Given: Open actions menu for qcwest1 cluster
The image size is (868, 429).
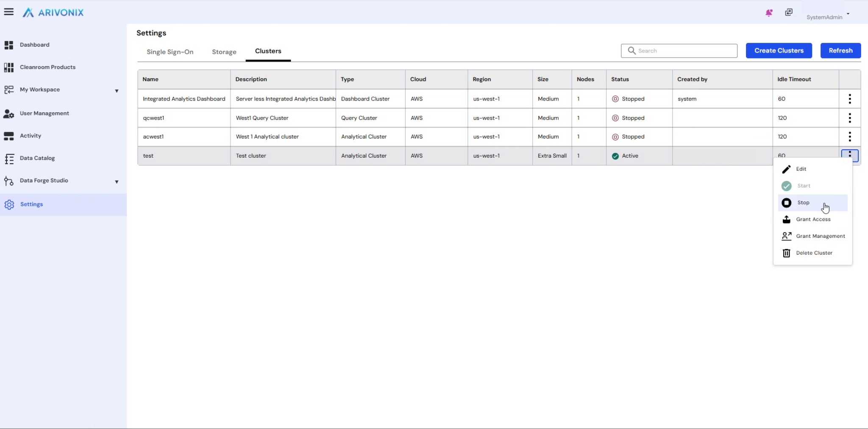Looking at the screenshot, I should (x=850, y=118).
